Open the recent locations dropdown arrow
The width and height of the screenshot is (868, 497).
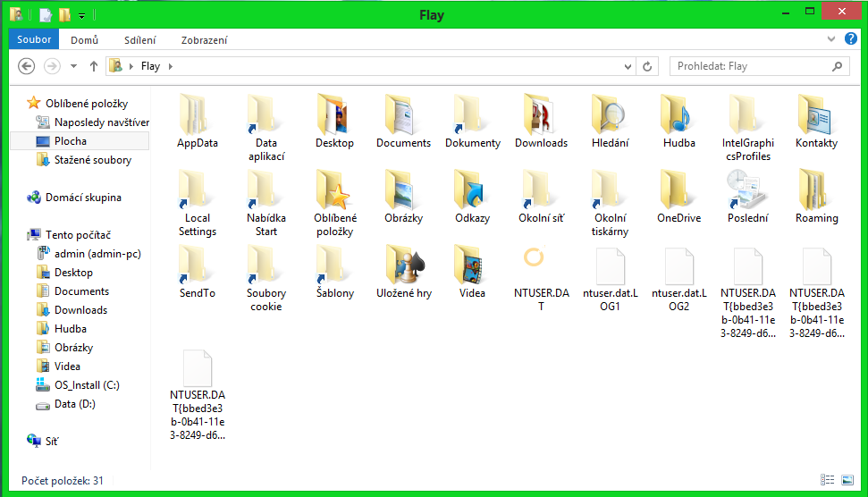[x=73, y=66]
